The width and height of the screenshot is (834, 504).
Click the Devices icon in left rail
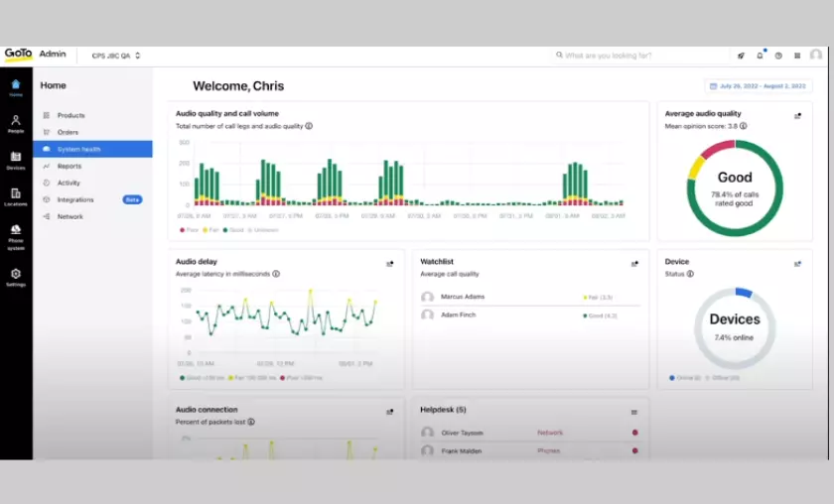pos(16,160)
